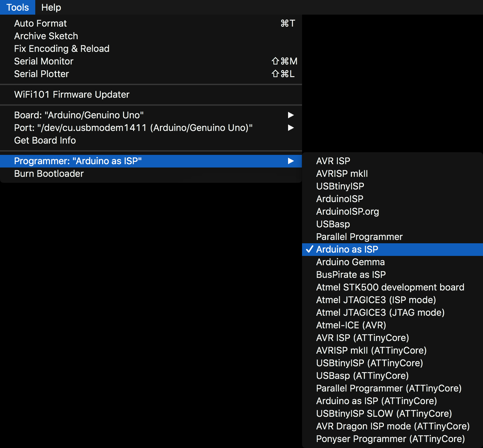Choose Fix Encoding & Reload
The height and width of the screenshot is (448, 483).
click(x=62, y=49)
